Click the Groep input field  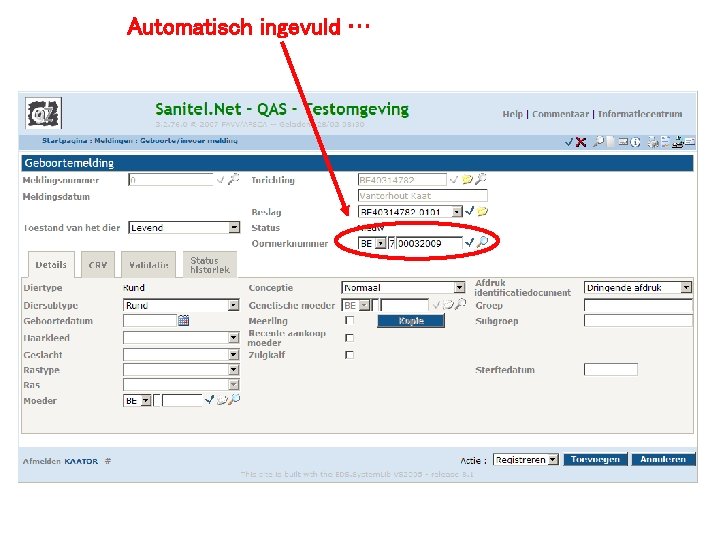[638, 305]
